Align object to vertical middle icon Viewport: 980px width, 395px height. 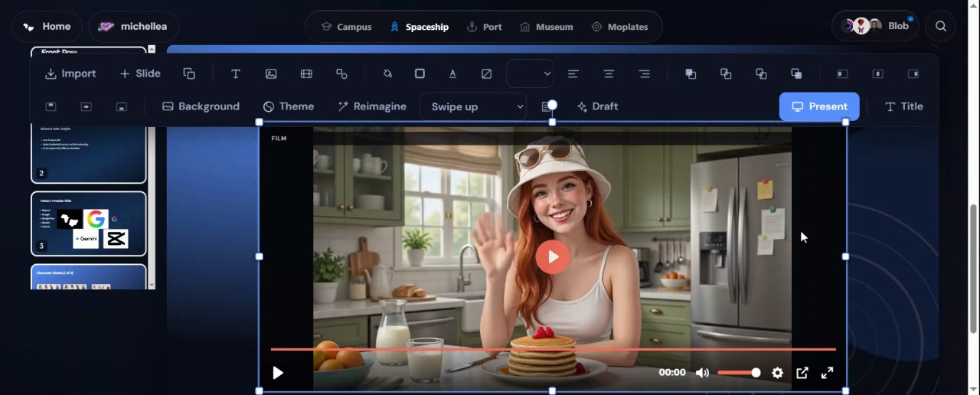tap(86, 106)
